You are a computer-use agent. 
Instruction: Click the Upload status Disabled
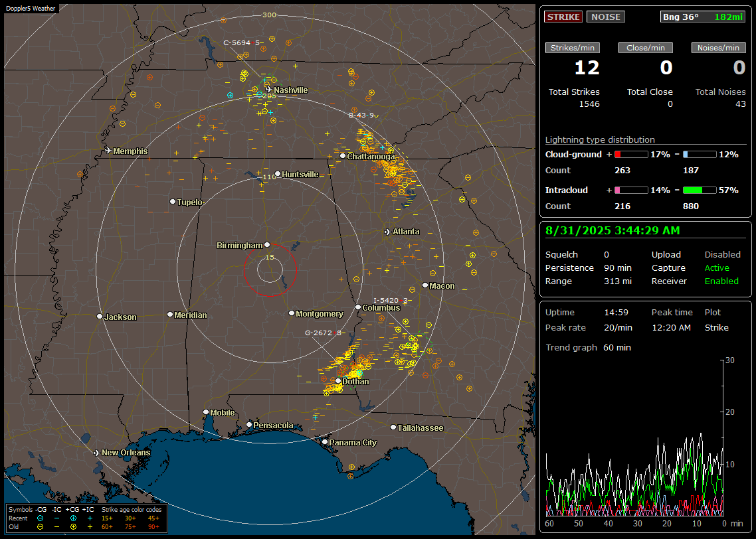pos(722,255)
